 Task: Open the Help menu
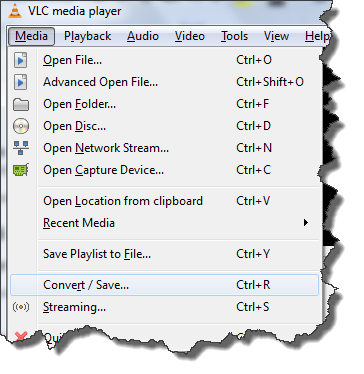[x=317, y=36]
